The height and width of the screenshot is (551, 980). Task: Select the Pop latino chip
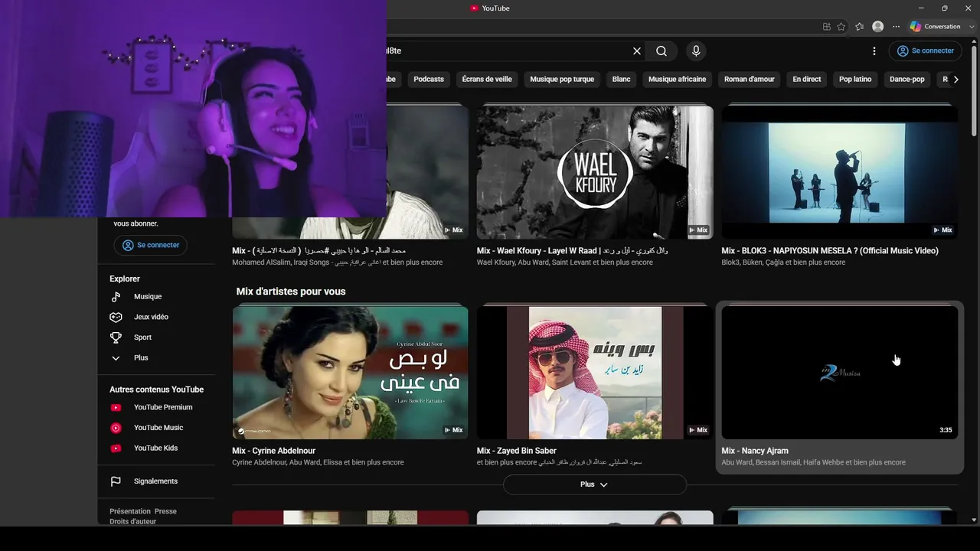855,80
